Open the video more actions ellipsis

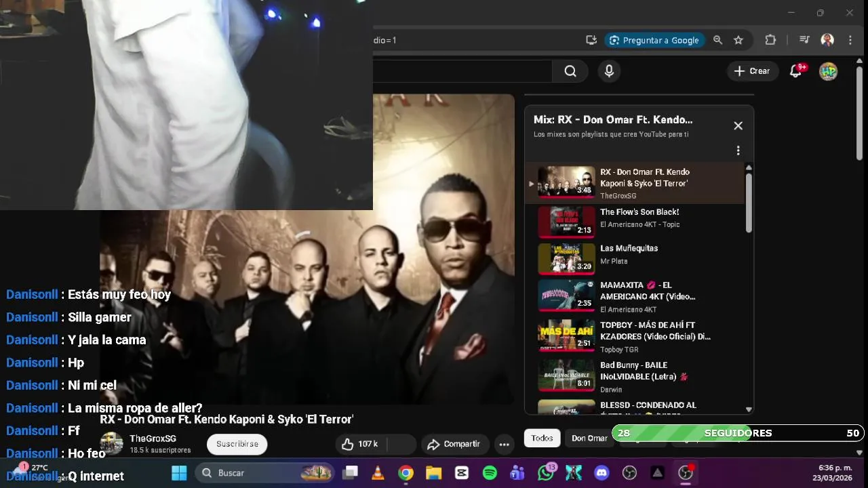tap(504, 445)
